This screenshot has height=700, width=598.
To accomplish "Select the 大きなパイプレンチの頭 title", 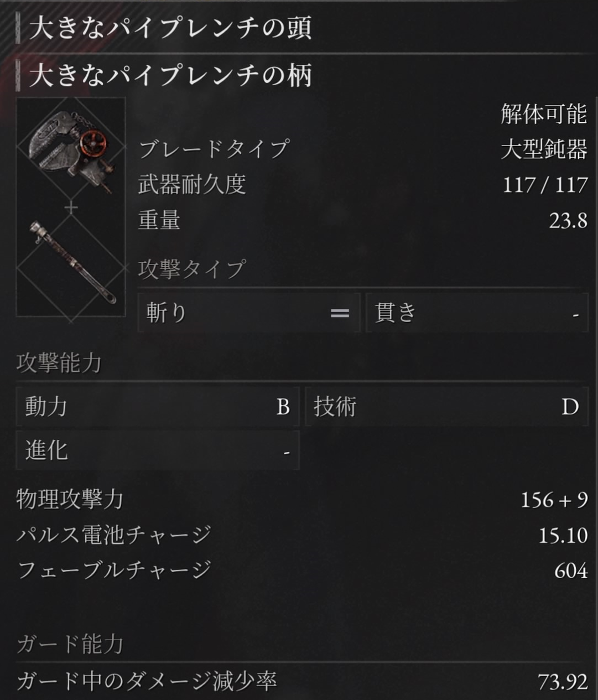I will (x=170, y=28).
